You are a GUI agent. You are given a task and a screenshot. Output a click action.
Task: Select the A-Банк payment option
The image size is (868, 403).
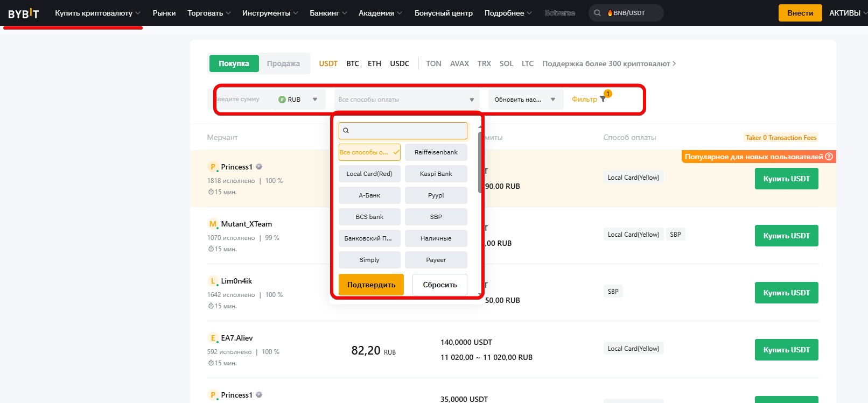coord(369,195)
